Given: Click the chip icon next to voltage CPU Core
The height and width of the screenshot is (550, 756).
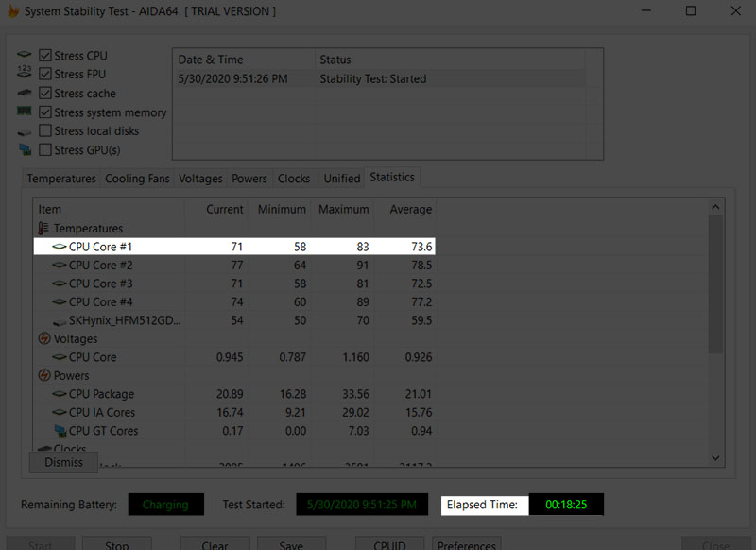Looking at the screenshot, I should pos(60,356).
